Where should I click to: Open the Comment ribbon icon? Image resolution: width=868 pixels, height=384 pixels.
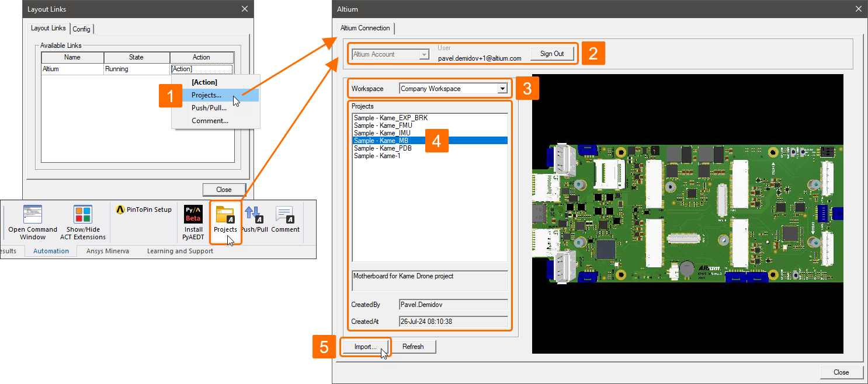(x=285, y=219)
